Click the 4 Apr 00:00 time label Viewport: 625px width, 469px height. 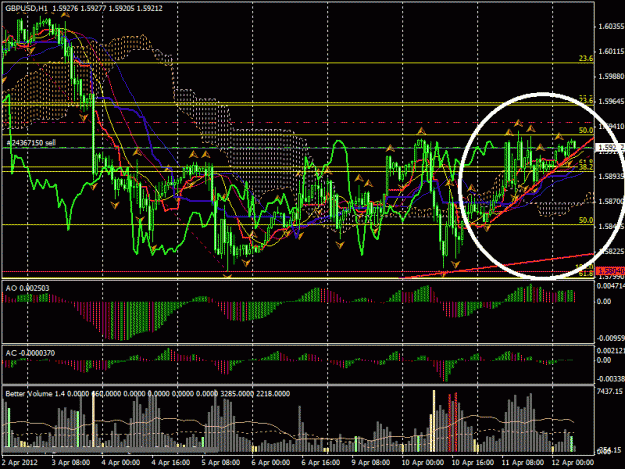[121, 462]
